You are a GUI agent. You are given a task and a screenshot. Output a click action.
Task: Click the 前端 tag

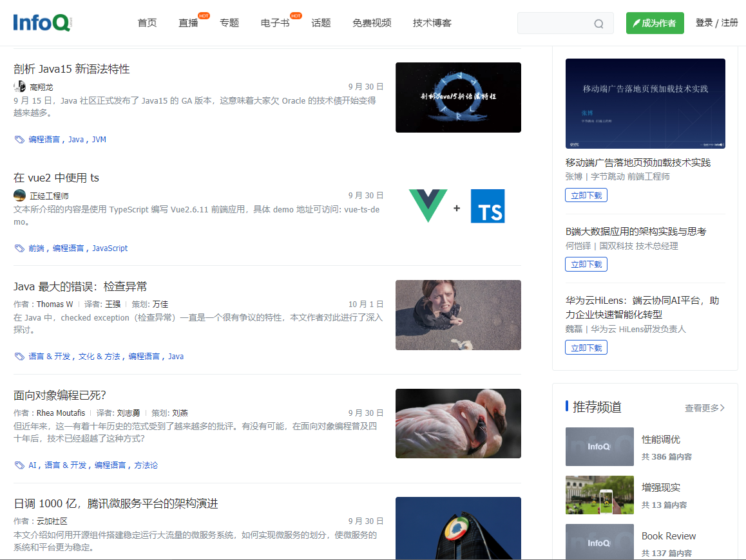pos(36,248)
